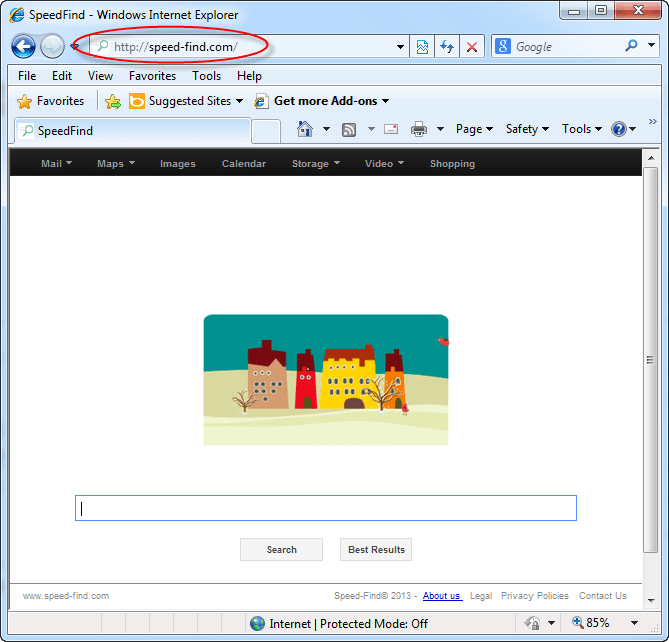This screenshot has height=642, width=669.
Task: Click the zoom magnifier icon showing 85%
Action: [x=578, y=622]
